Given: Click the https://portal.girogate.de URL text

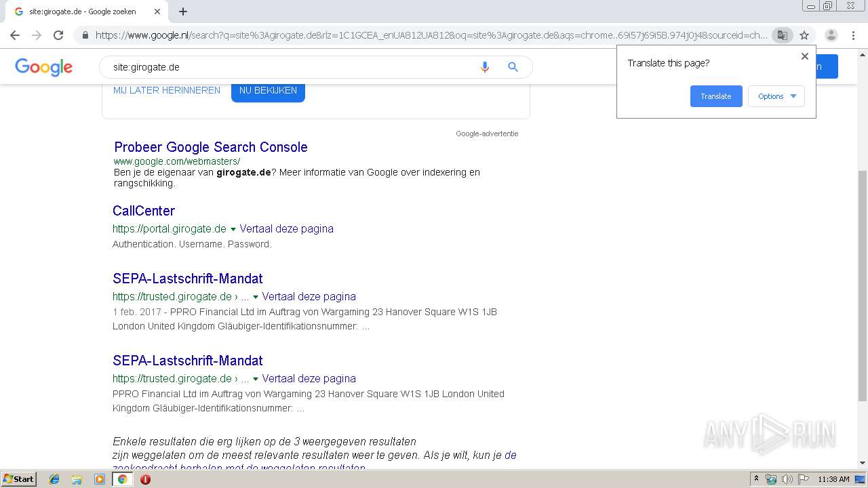Looking at the screenshot, I should point(170,229).
